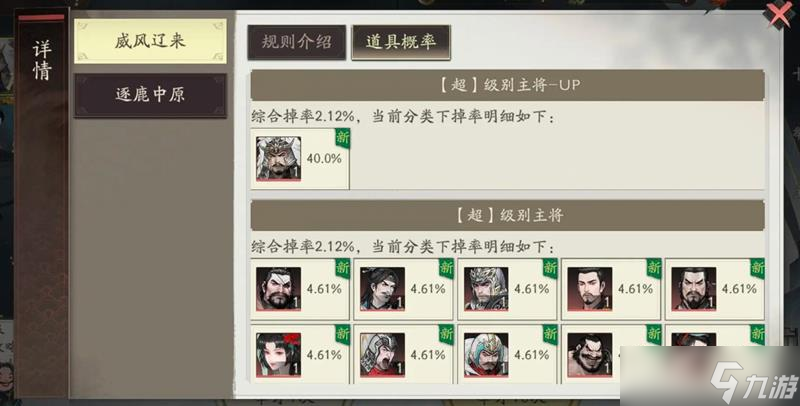Click the 【超】级别主将-UP section header
Image resolution: width=800 pixels, height=406 pixels.
[x=508, y=85]
